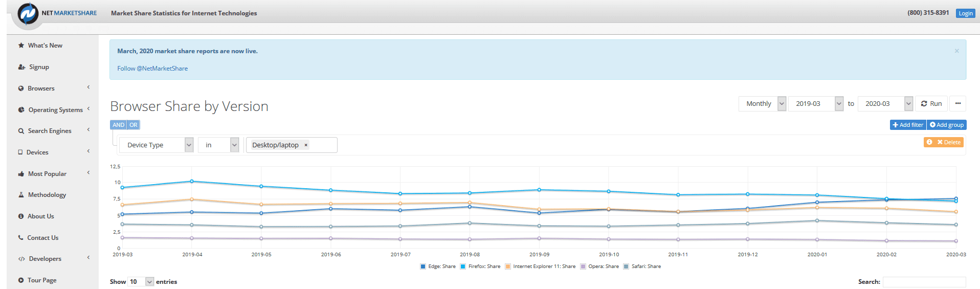This screenshot has width=980, height=289.
Task: Click the NetMarketShare logo icon
Action: [28, 13]
